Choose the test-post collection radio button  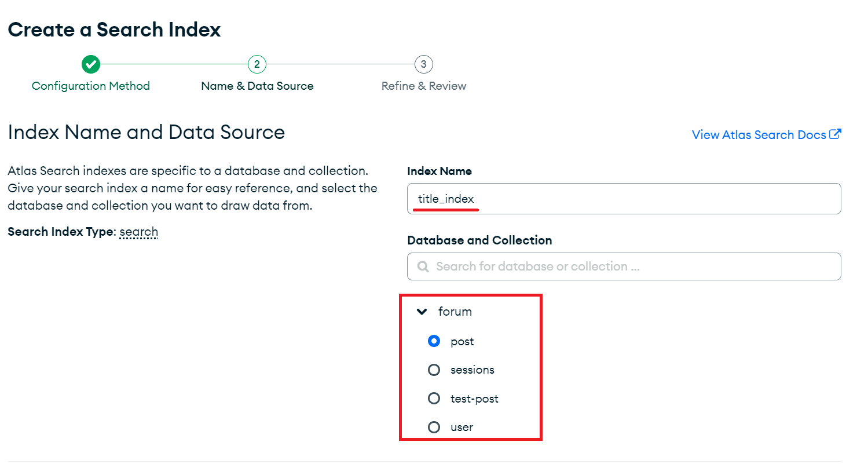point(434,399)
